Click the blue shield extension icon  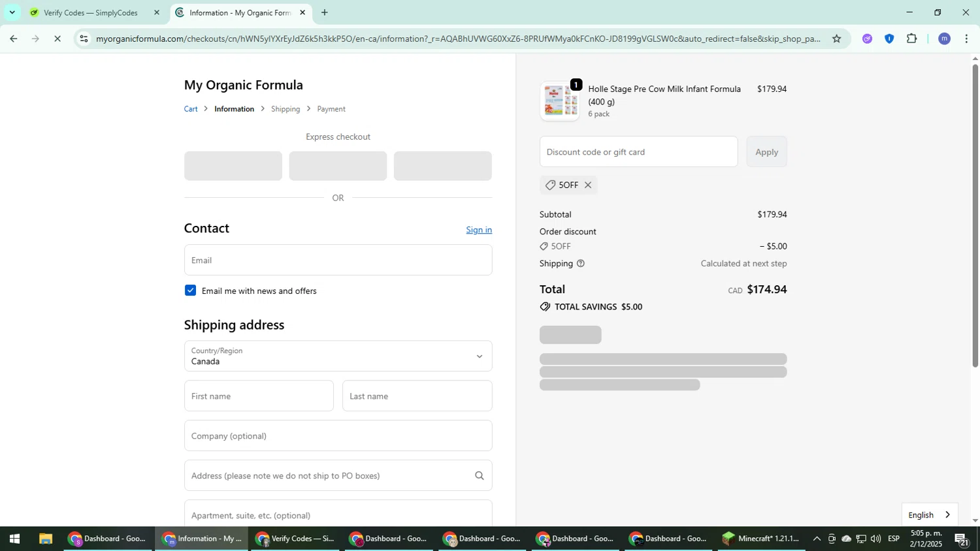889,39
